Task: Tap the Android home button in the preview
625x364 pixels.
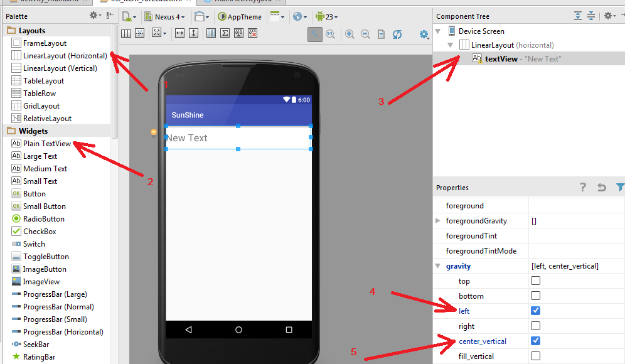Action: [x=238, y=329]
